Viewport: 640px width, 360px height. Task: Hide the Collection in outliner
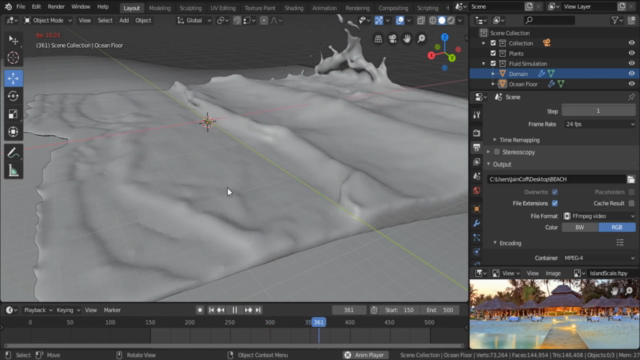tap(631, 43)
